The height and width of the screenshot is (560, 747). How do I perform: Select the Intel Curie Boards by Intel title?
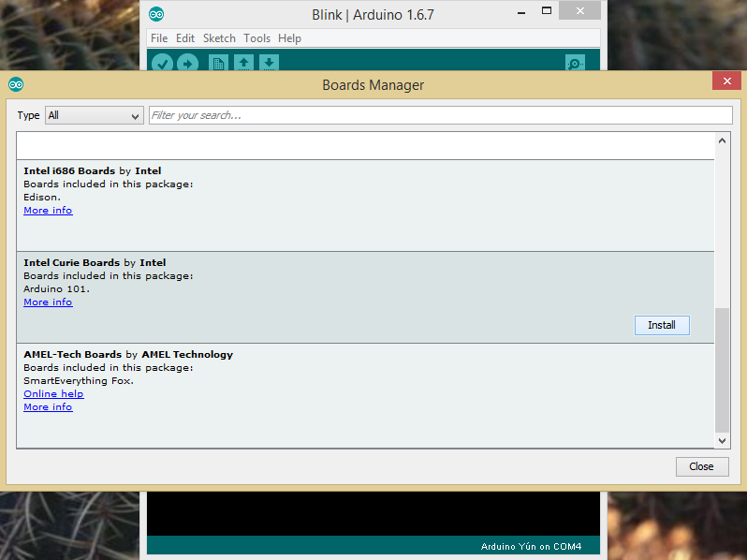coord(95,262)
